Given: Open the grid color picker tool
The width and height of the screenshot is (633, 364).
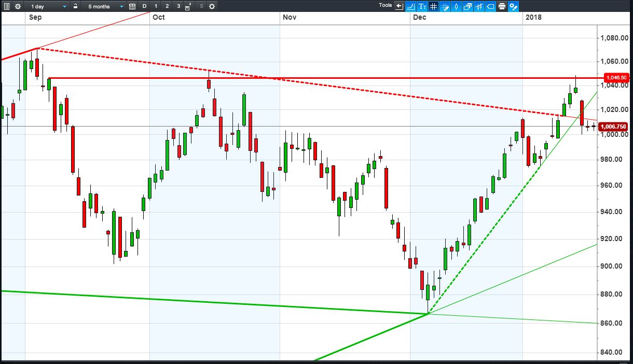Looking at the screenshot, I should [x=445, y=6].
